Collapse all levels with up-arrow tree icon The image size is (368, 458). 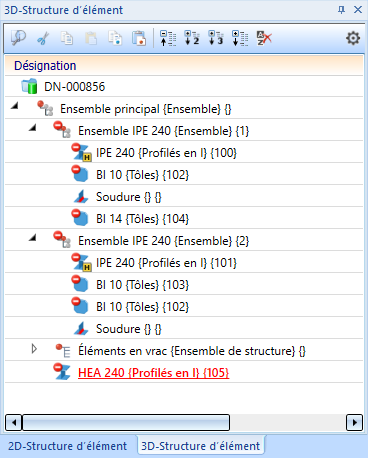[168, 38]
